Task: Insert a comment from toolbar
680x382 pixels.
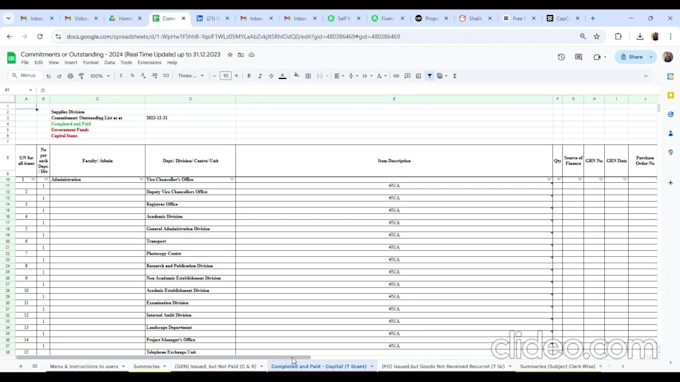Action: point(407,76)
